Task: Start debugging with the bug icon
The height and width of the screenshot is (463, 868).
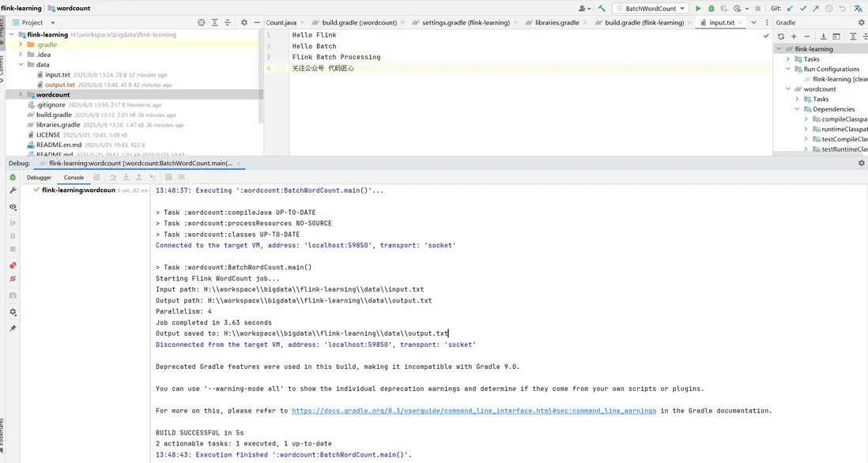Action: point(711,9)
